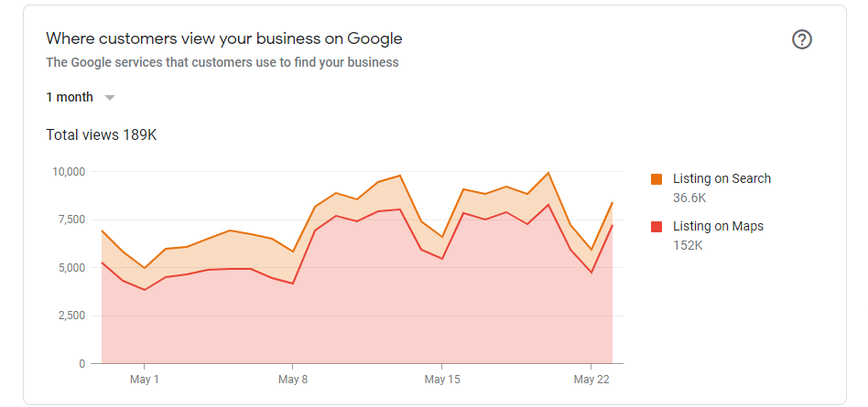The height and width of the screenshot is (407, 868).
Task: Click the May 22 axis label
Action: [591, 380]
